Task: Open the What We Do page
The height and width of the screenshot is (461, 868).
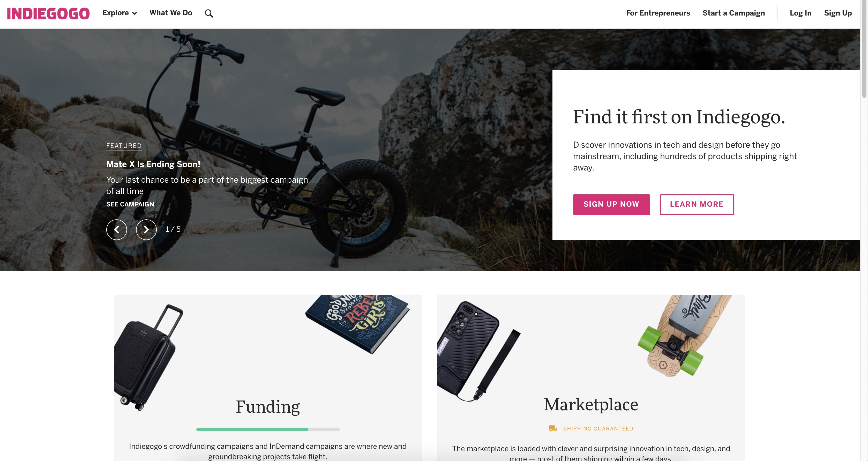Action: coord(171,13)
